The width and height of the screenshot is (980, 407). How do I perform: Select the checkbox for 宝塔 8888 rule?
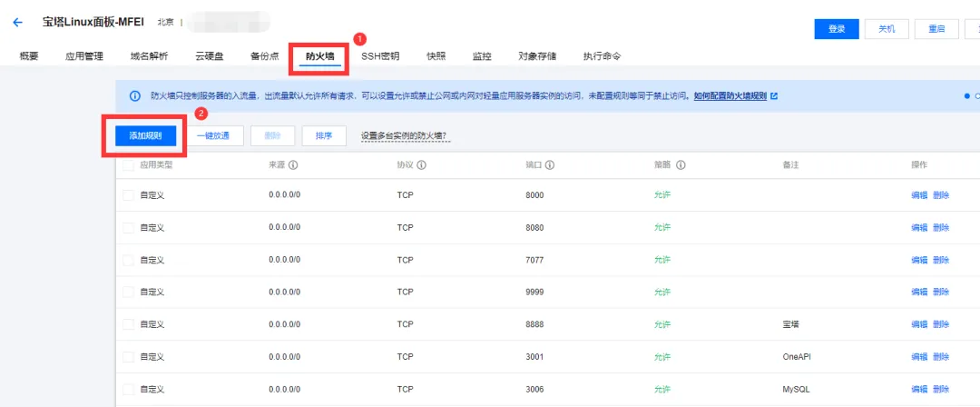pyautogui.click(x=129, y=324)
